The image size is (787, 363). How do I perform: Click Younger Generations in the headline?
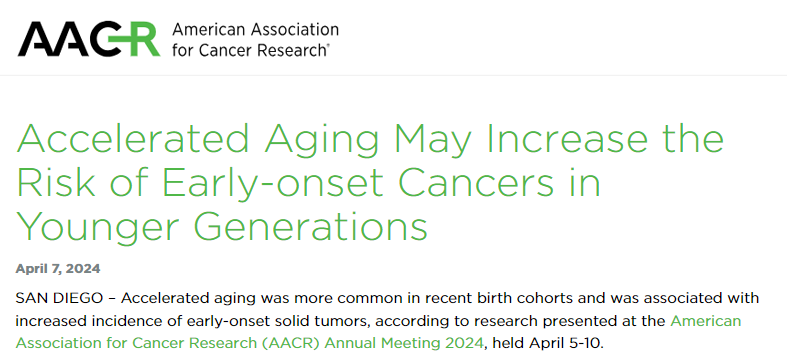221,227
